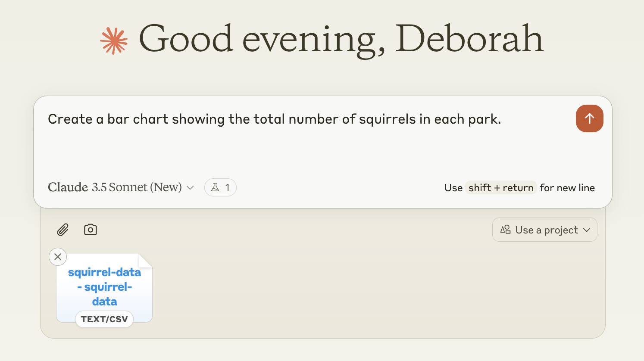The image size is (644, 361).
Task: Click the camera screenshot capture icon
Action: point(90,230)
